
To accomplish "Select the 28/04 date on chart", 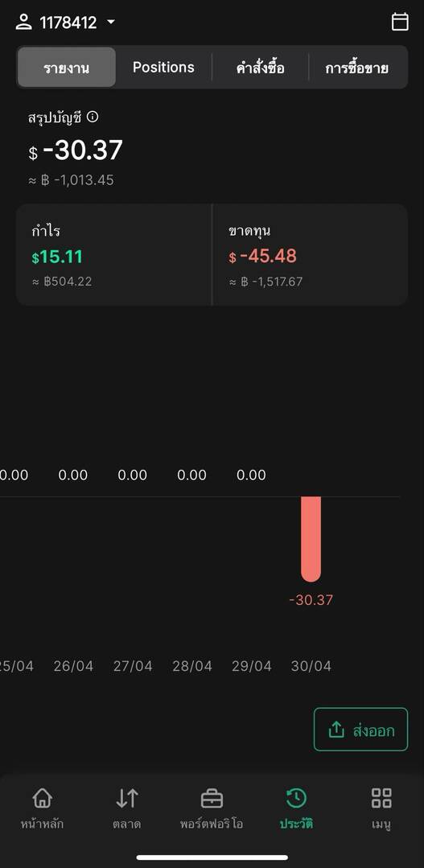I will coord(192,666).
